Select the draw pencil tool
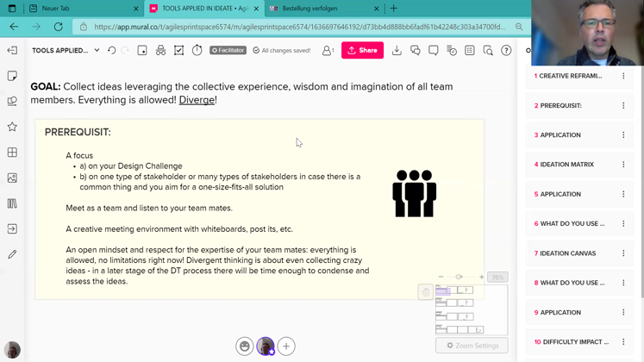This screenshot has height=362, width=644. 12,254
